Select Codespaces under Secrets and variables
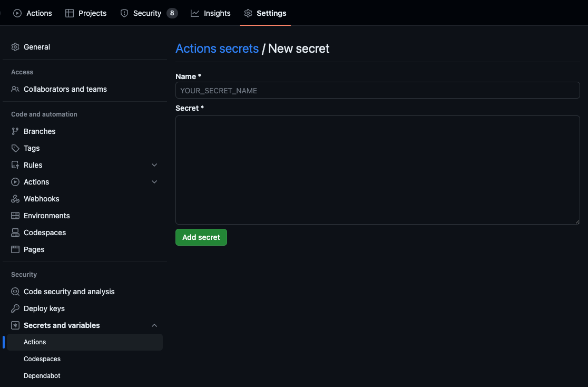Screen dimensions: 588x387 (x=85, y=359)
